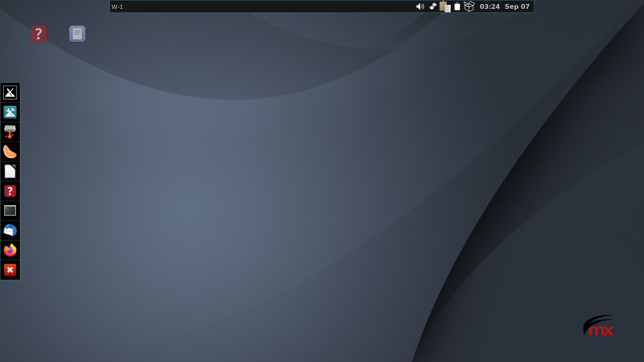This screenshot has width=644, height=362.
Task: Open the help question mark desktop icon
Action: point(39,34)
